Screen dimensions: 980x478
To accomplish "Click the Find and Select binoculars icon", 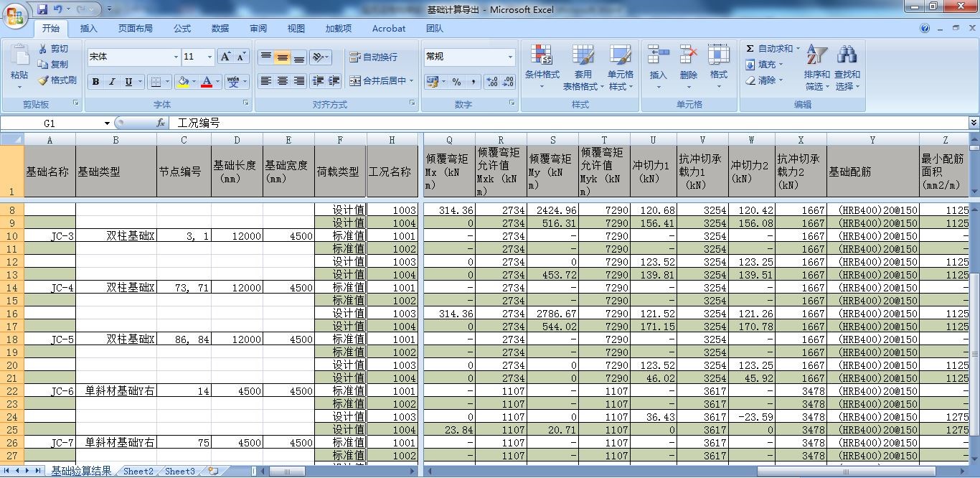I will pos(847,55).
